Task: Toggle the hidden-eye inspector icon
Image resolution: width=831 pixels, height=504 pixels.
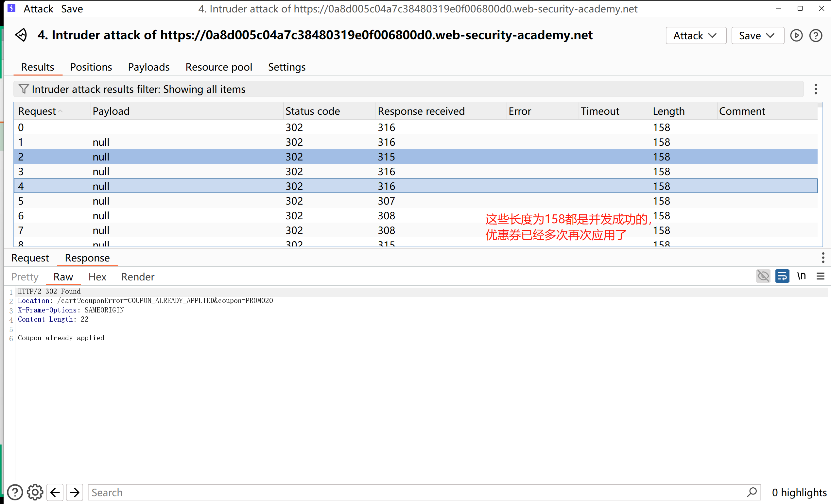Action: pyautogui.click(x=763, y=277)
